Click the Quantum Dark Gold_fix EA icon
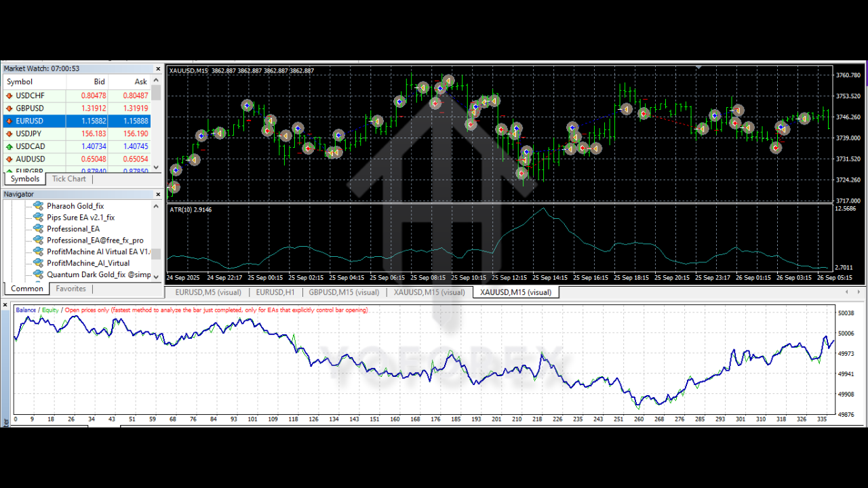Viewport: 868px width, 488px height. [x=39, y=274]
